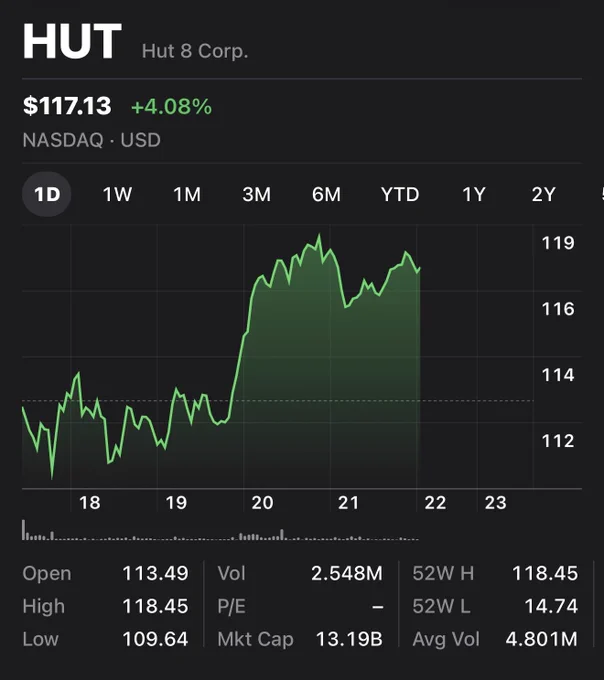The width and height of the screenshot is (604, 680).
Task: Switch chart to 1M range
Action: 187,194
